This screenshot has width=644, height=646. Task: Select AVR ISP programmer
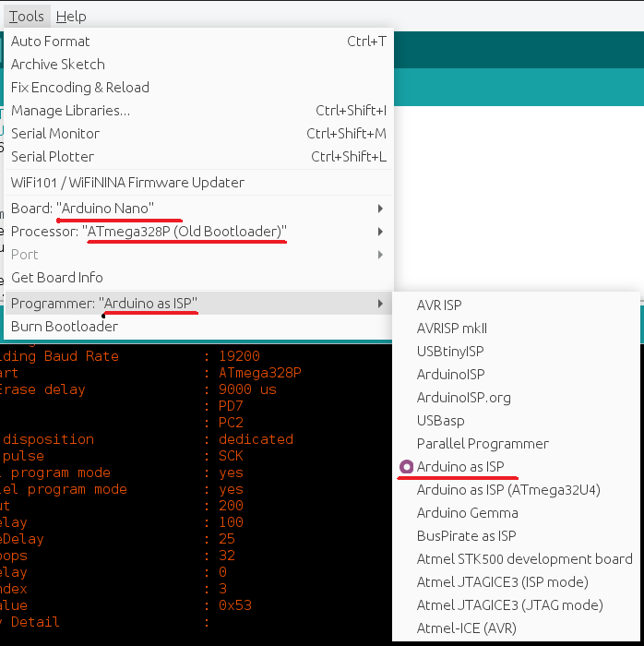pyautogui.click(x=439, y=305)
